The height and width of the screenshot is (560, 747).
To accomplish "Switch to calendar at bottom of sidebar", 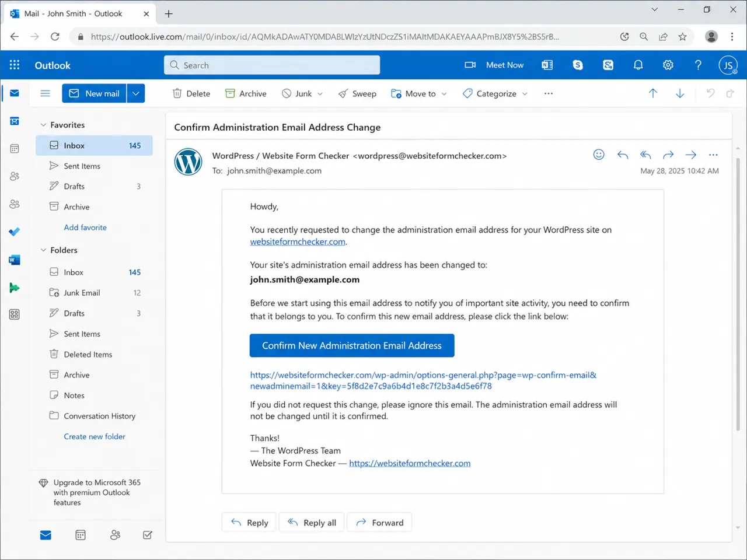I will pyautogui.click(x=81, y=535).
